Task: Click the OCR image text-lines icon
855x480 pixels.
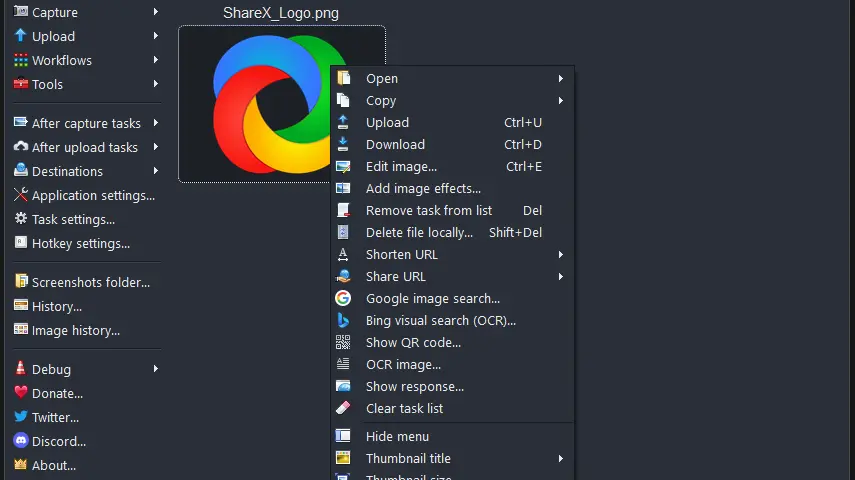Action: pos(343,364)
